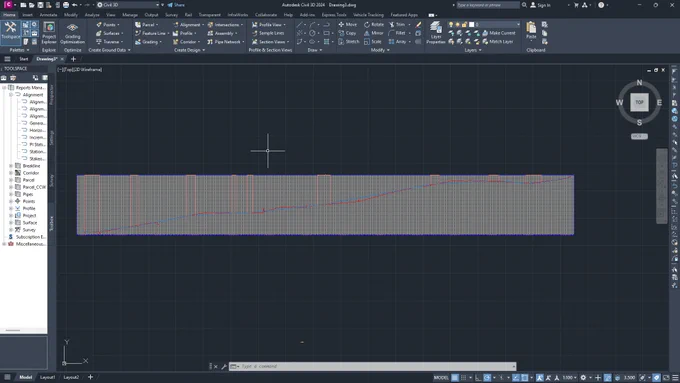Open the Surfaces dropdown in ribbon

click(109, 33)
